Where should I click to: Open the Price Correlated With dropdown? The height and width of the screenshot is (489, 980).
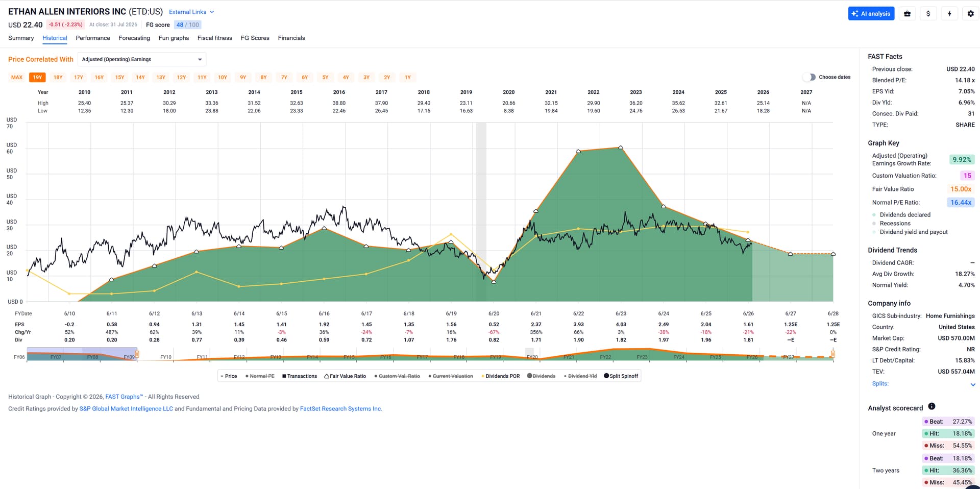pos(142,59)
